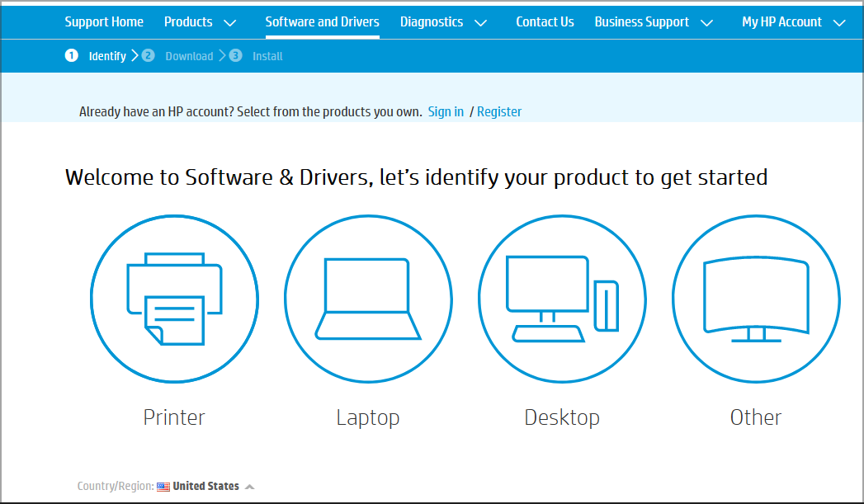Open the Country/Region selector arrow

pyautogui.click(x=249, y=487)
